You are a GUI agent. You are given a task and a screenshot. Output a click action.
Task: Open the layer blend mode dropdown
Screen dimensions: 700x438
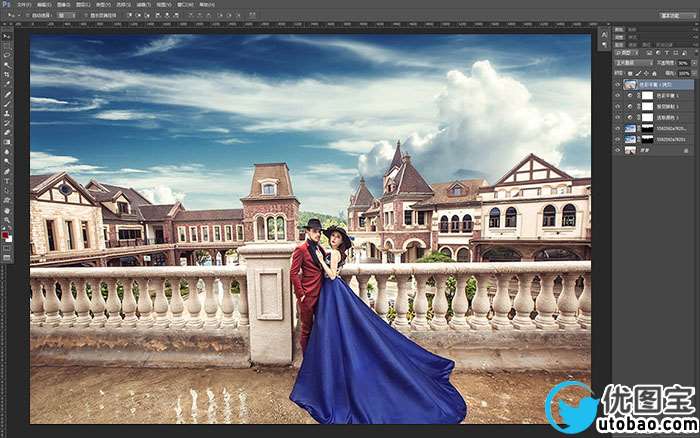[634, 63]
